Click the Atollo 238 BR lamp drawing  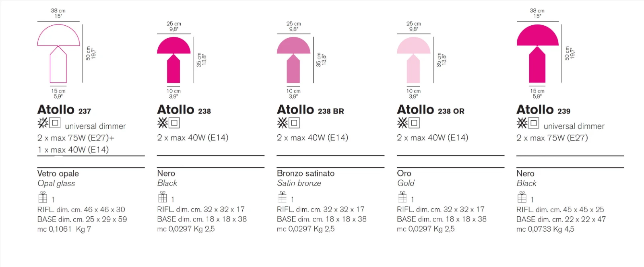293,60
